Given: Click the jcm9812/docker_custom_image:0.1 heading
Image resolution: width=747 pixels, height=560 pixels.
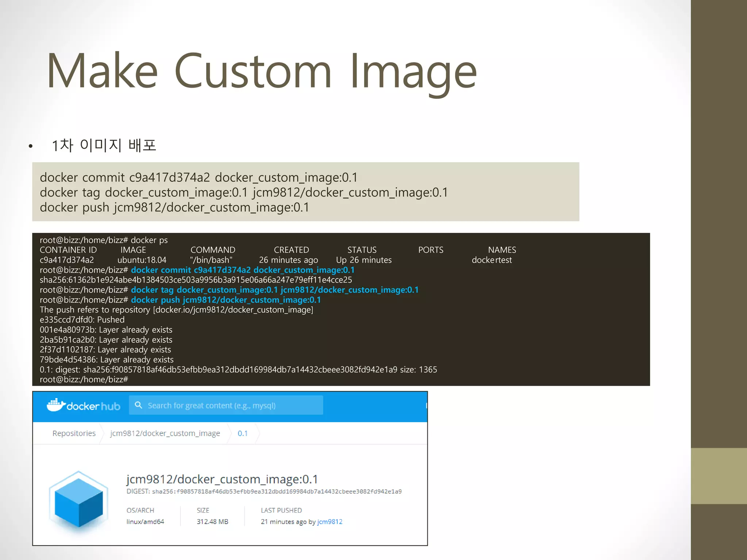Looking at the screenshot, I should [x=222, y=479].
